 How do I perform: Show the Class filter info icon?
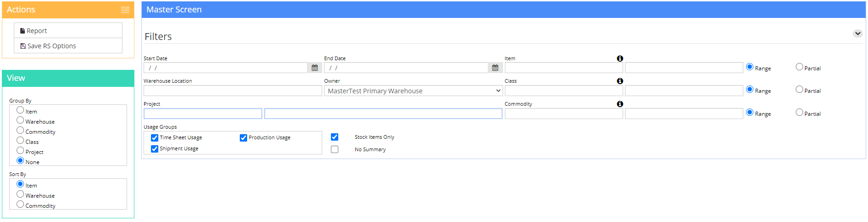(x=620, y=81)
